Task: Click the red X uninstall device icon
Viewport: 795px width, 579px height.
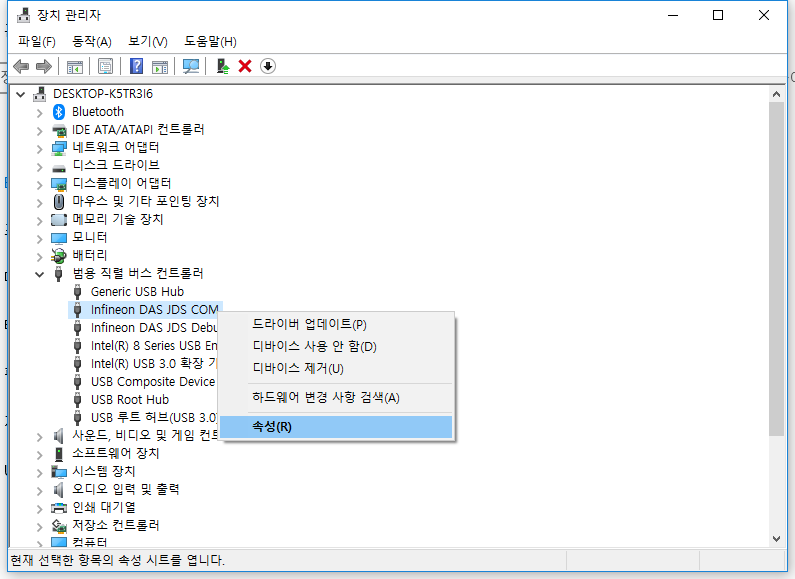Action: [245, 66]
